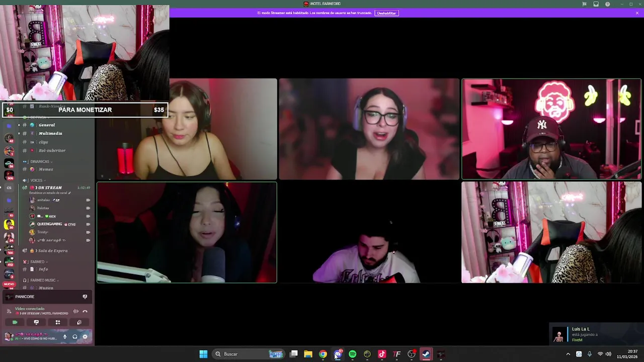Focus the glasses woman's video tile

click(x=369, y=129)
